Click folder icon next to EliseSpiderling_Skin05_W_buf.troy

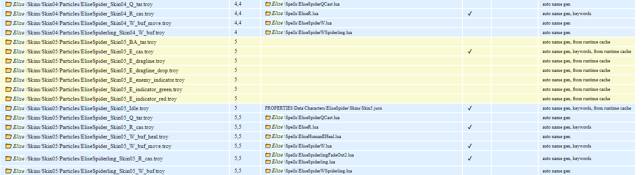pyautogui.click(x=8, y=171)
